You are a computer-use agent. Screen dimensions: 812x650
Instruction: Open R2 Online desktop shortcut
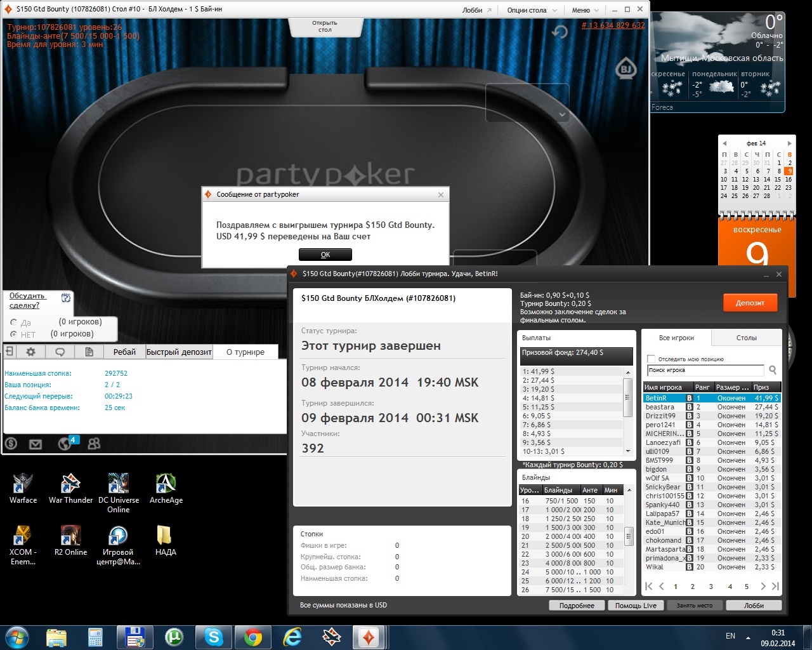71,540
